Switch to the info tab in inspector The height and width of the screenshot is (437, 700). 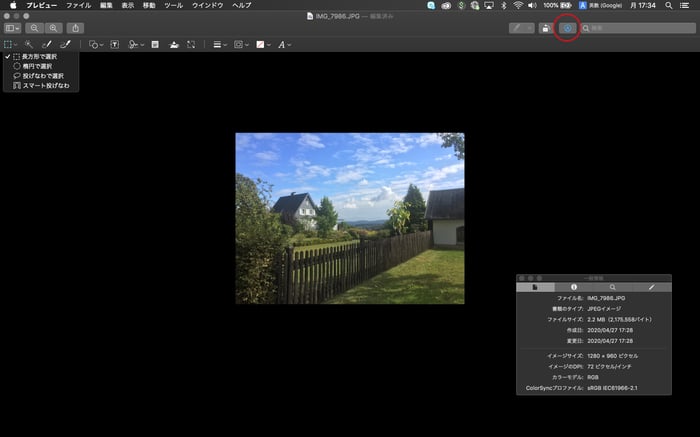click(574, 287)
